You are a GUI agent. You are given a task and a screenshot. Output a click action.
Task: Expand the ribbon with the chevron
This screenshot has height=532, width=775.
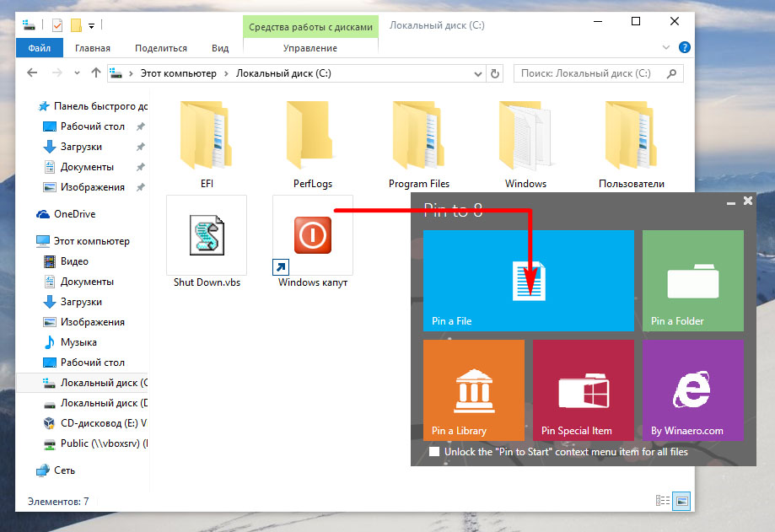(665, 47)
